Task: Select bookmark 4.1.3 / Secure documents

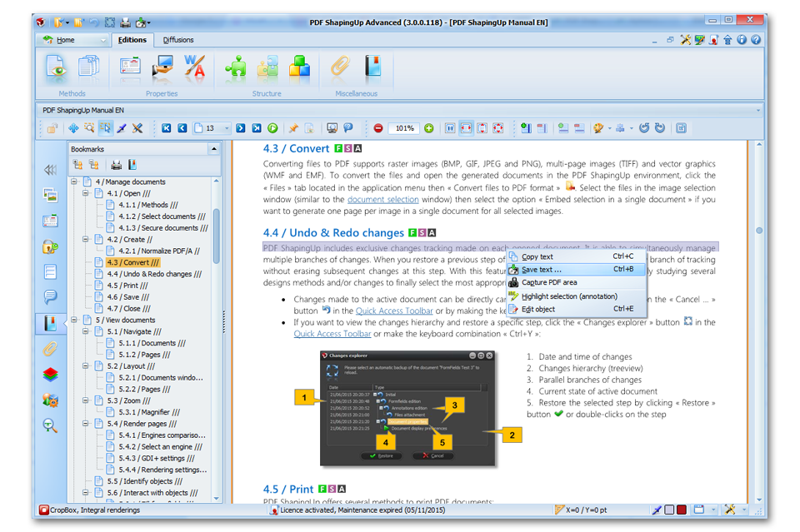Action: coord(163,228)
